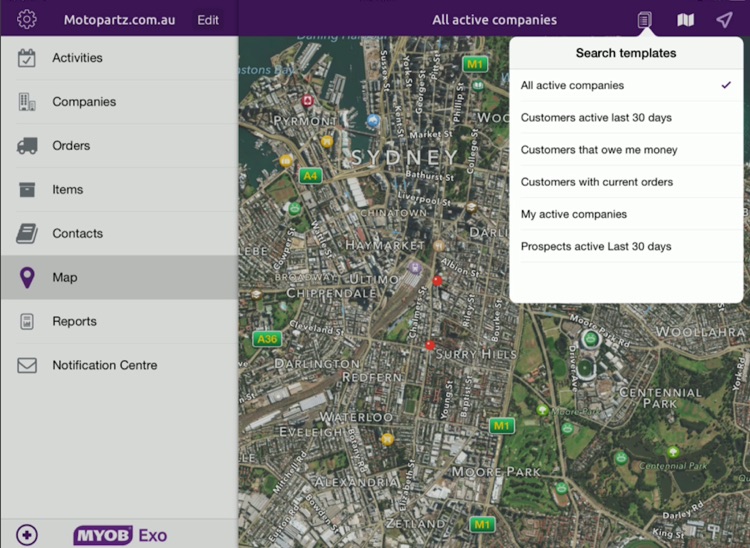The image size is (750, 548).
Task: Tap the Motopartz.com.au title
Action: tap(120, 20)
